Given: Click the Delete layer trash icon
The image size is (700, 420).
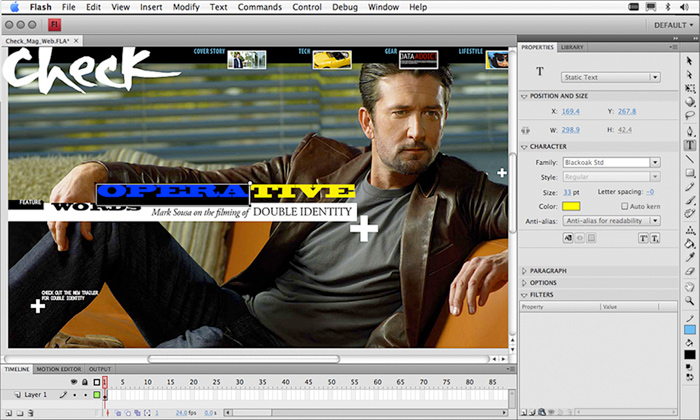Looking at the screenshot, I should 30,413.
